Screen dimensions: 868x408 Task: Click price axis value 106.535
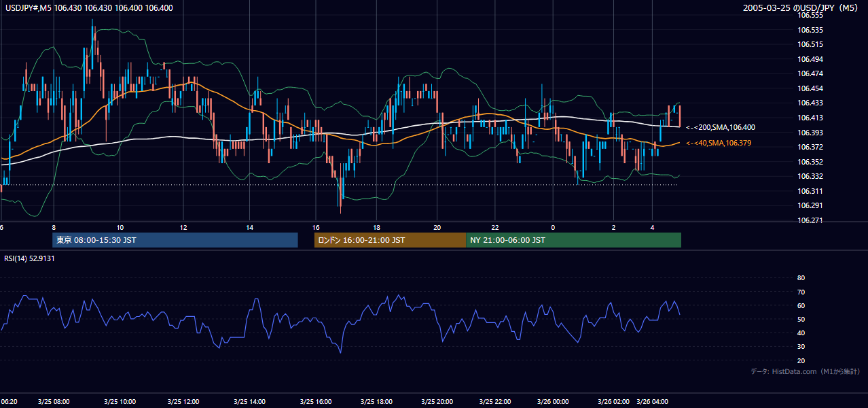pyautogui.click(x=811, y=30)
